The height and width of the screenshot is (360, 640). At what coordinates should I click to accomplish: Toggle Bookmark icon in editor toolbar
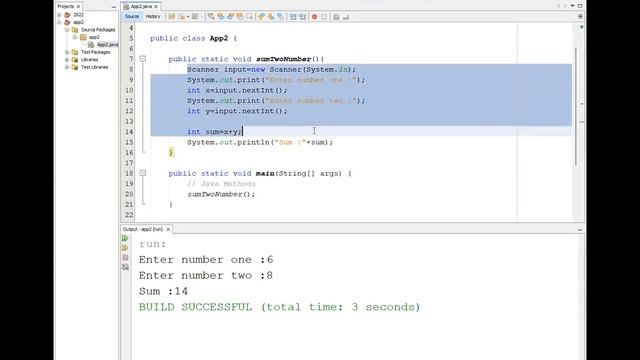(280, 17)
